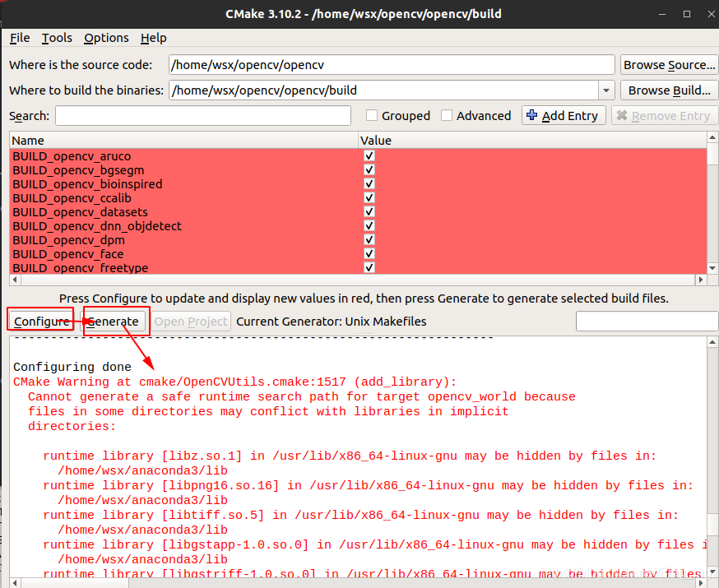Open the Options menu
This screenshot has width=719, height=588.
coord(106,38)
